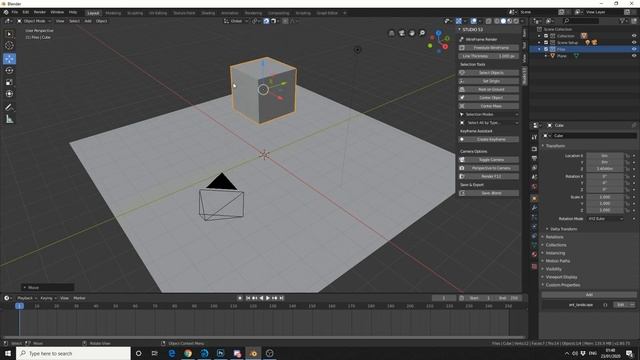Toggle the snapping magnet in header
The width and height of the screenshot is (640, 360).
point(266,21)
